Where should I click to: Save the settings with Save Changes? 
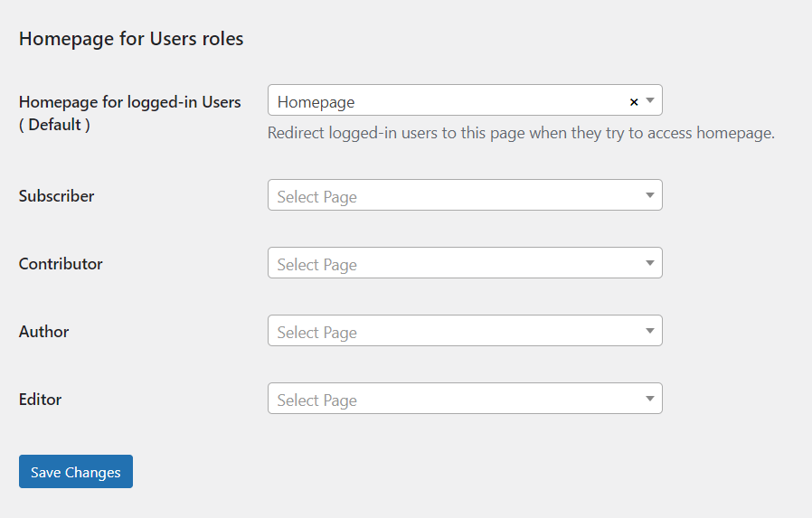click(x=76, y=472)
